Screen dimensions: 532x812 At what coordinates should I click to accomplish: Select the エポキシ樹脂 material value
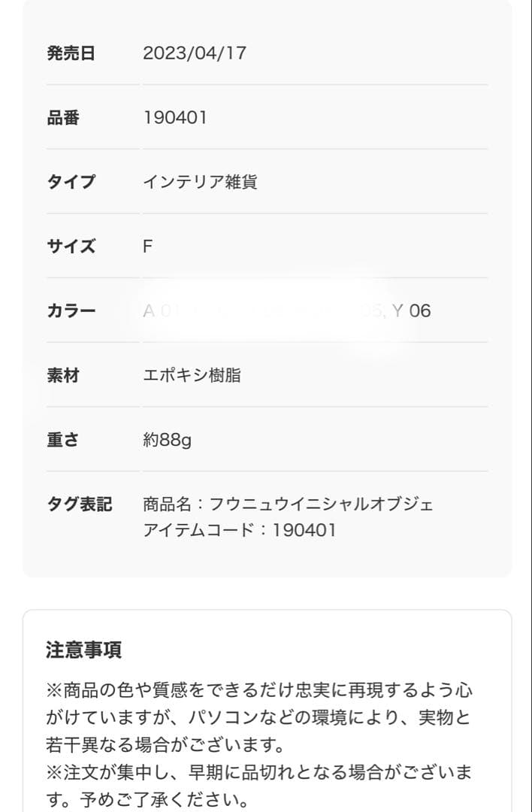click(192, 375)
